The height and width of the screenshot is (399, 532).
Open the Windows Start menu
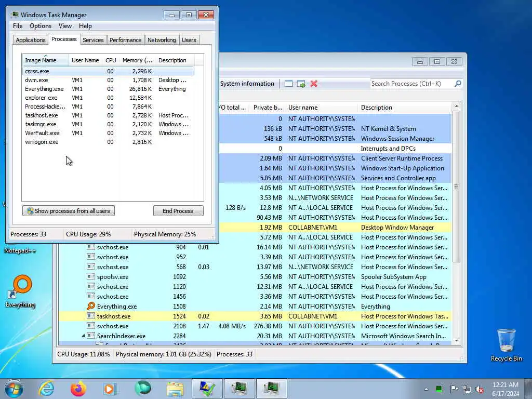(14, 389)
